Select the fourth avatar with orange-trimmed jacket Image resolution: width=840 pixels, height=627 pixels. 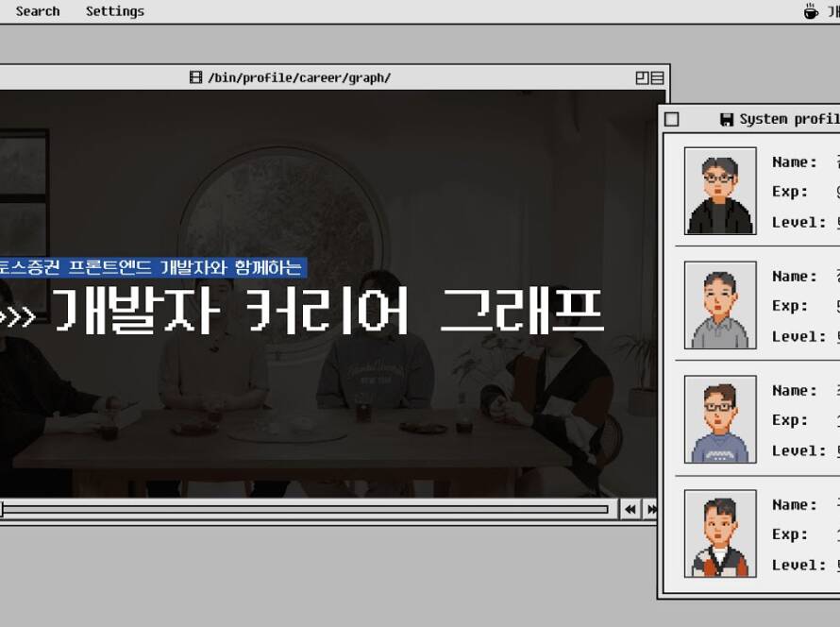click(720, 534)
